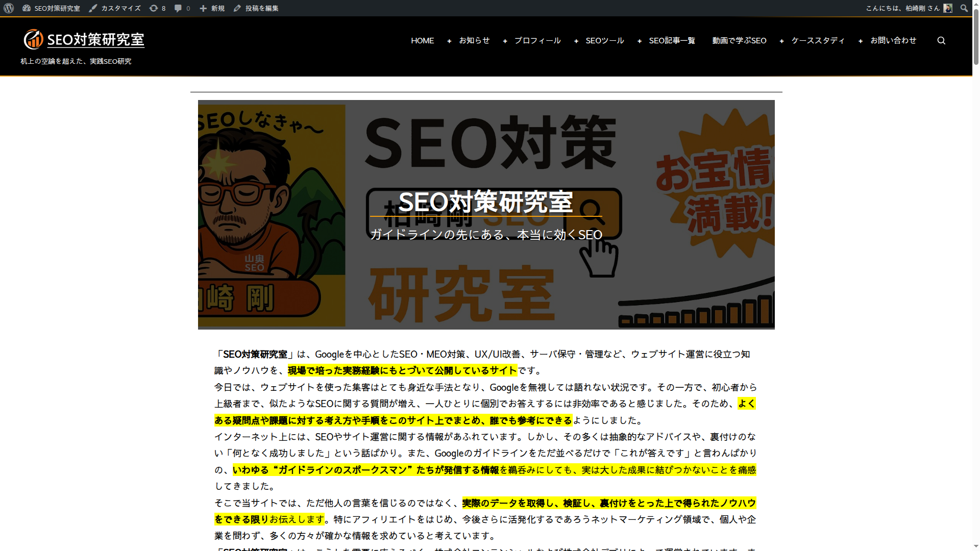
Task: Click the scrollbar up arrow
Action: (975, 4)
